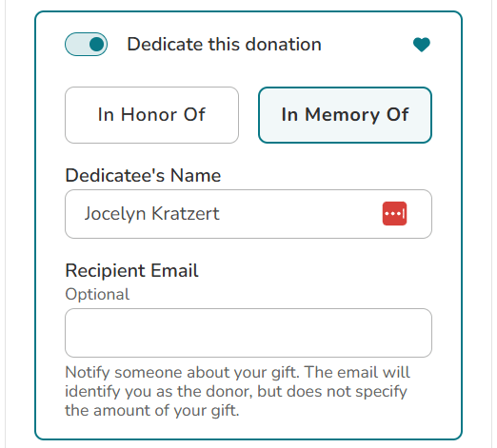The width and height of the screenshot is (497, 448).
Task: Click empty space right of the name text
Action: click(300, 214)
